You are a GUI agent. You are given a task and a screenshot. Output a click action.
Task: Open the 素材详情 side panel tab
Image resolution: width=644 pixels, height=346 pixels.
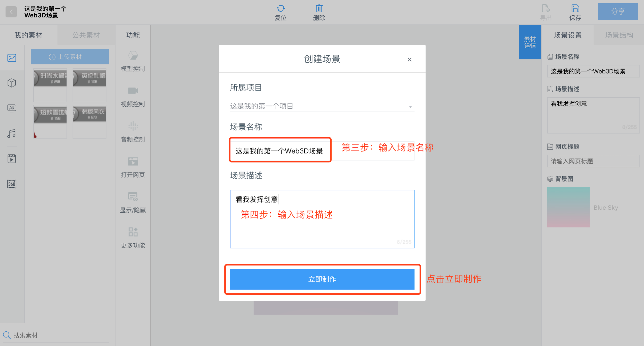[x=530, y=42]
